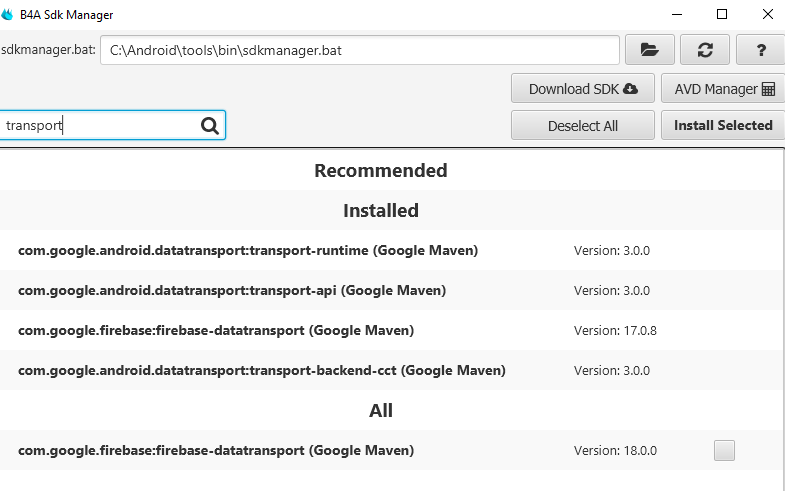Click the transport search text field

pos(100,125)
